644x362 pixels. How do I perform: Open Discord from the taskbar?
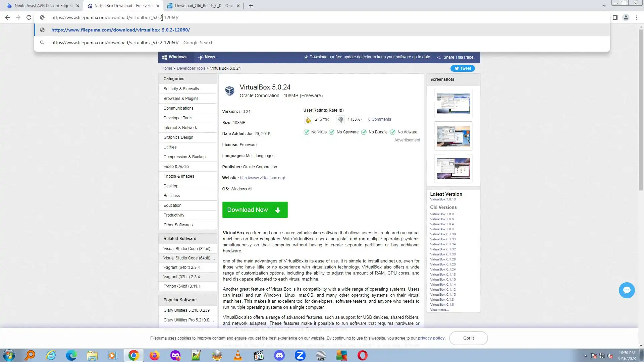[279, 355]
